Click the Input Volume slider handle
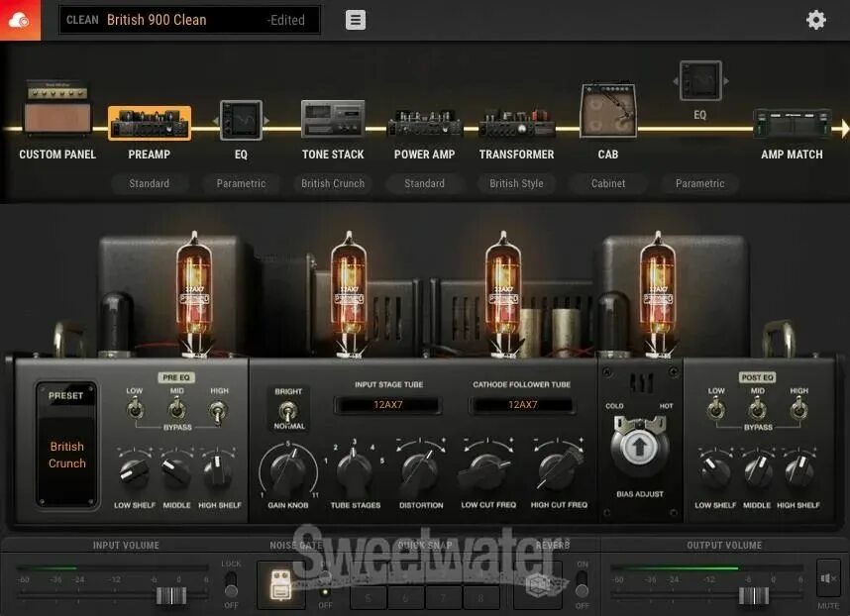 point(171,596)
